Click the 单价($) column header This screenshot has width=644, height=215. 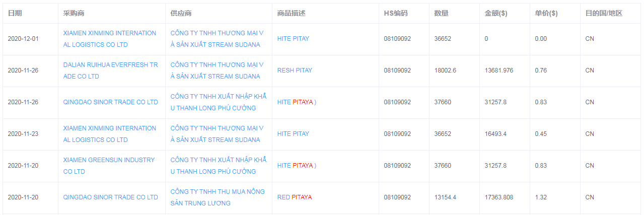point(546,13)
